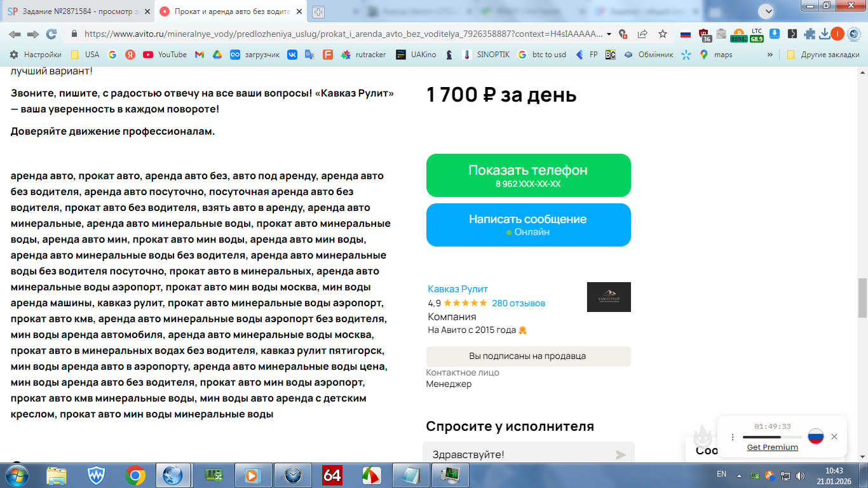Click the translator widget progress bar
This screenshot has height=488, width=868.
(x=772, y=437)
